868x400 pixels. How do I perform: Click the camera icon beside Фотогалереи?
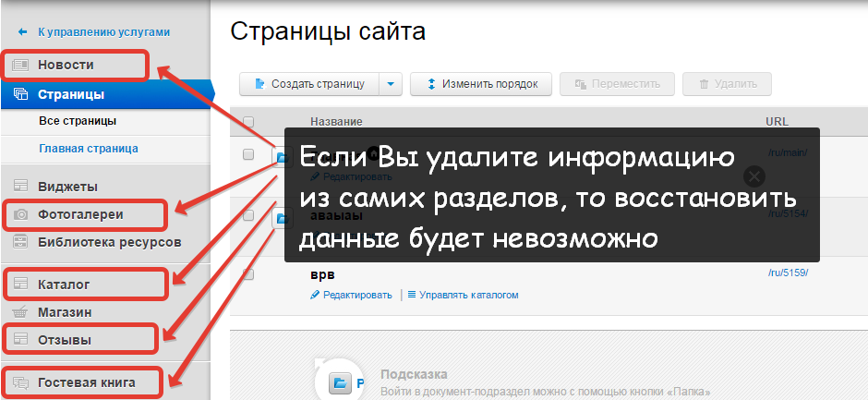(21, 214)
